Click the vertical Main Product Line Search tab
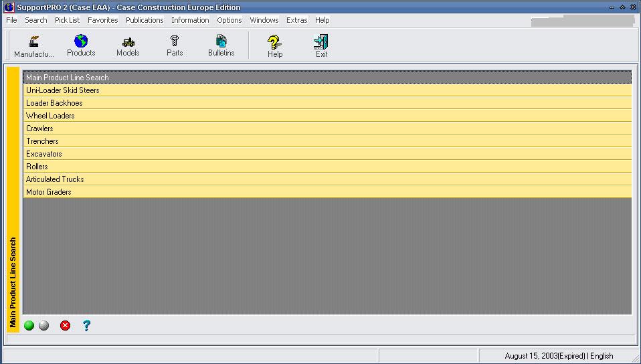The image size is (641, 364). 13,199
